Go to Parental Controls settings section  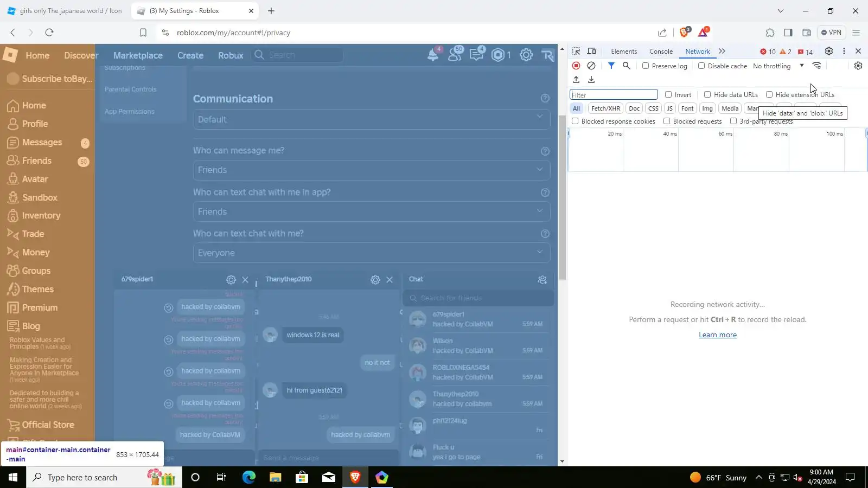point(130,89)
